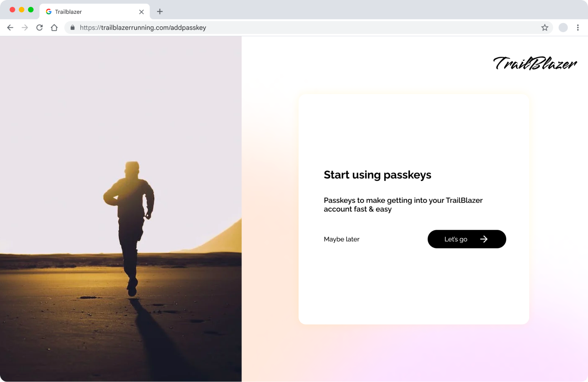Viewport: 588px width, 382px height.
Task: Click the page refresh icon
Action: click(39, 27)
